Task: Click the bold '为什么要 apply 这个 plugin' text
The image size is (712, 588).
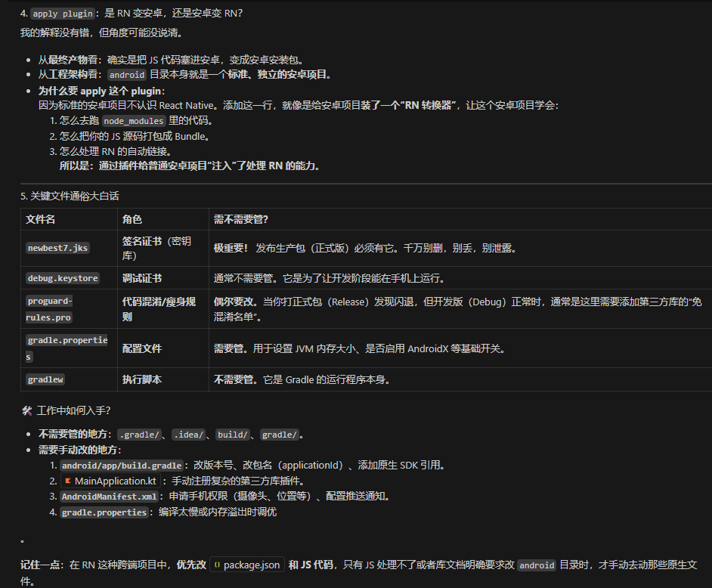Action: (100, 91)
